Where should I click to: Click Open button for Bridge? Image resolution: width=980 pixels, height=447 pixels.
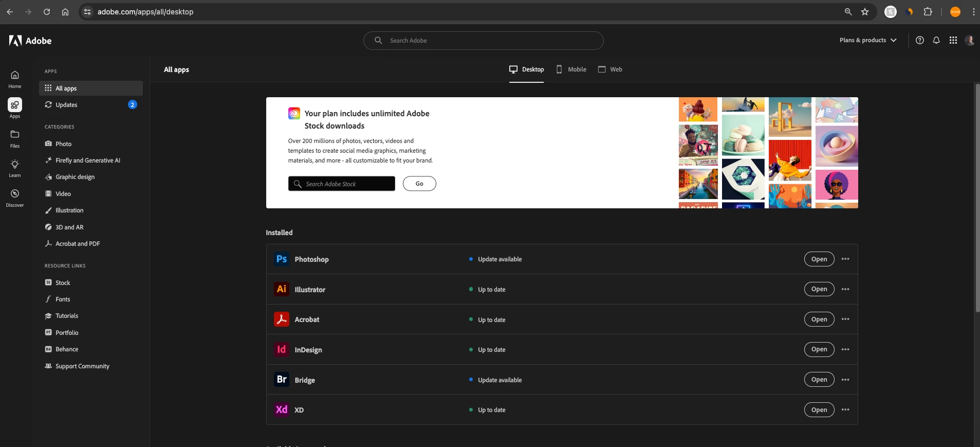[x=819, y=380]
